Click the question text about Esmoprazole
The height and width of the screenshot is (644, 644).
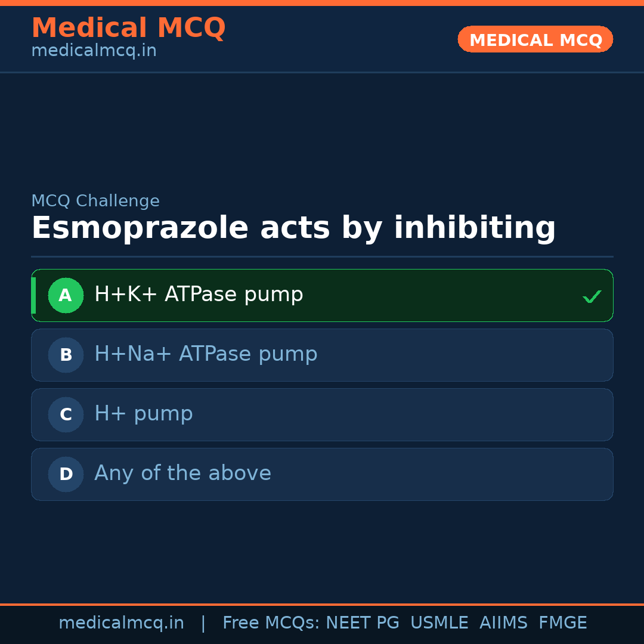coord(293,228)
